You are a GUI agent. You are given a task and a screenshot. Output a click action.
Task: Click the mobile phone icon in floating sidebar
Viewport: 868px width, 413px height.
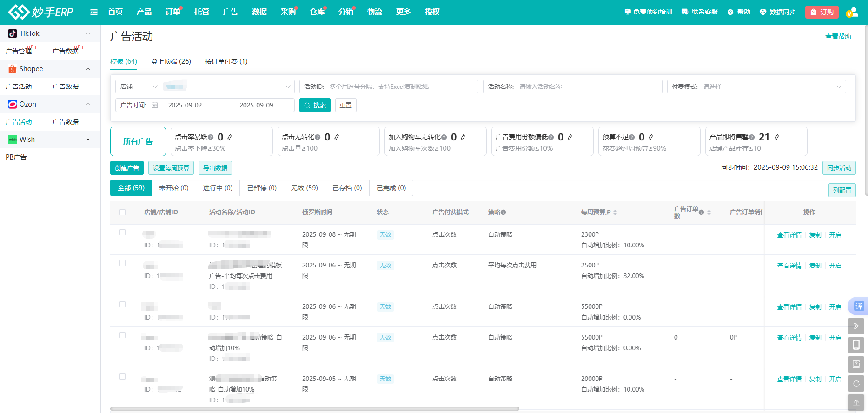(x=856, y=345)
